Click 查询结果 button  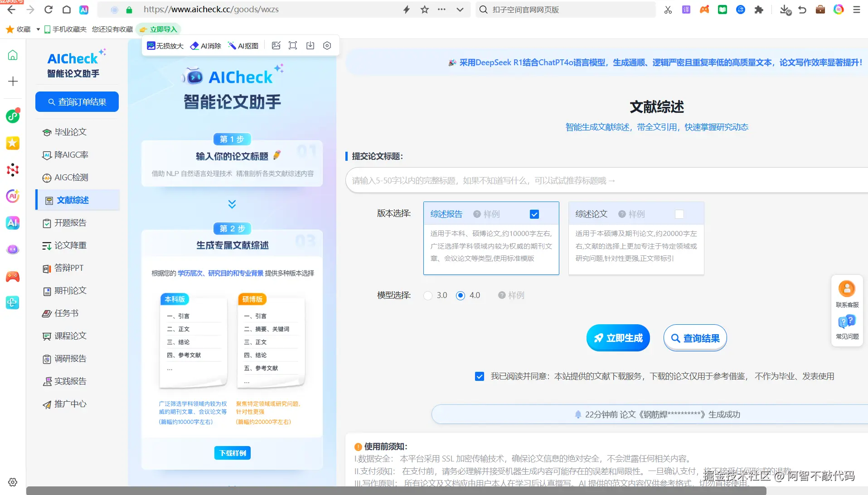(695, 338)
